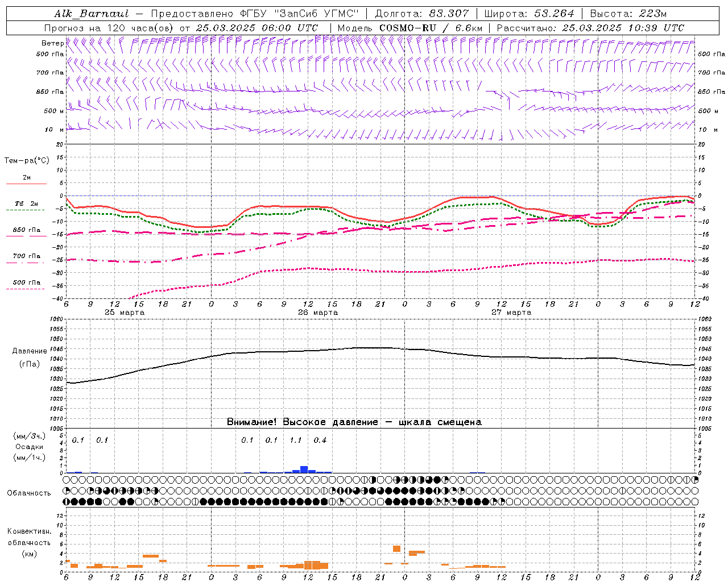Click the '26 марта' date label
This screenshot has height=582, width=728.
[x=318, y=313]
